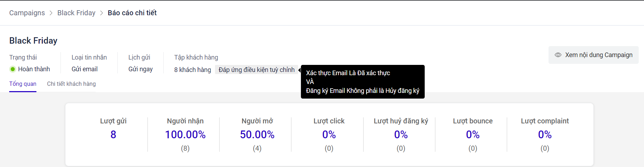Select the Báo cáo chi tiết breadcrumb

(x=132, y=13)
